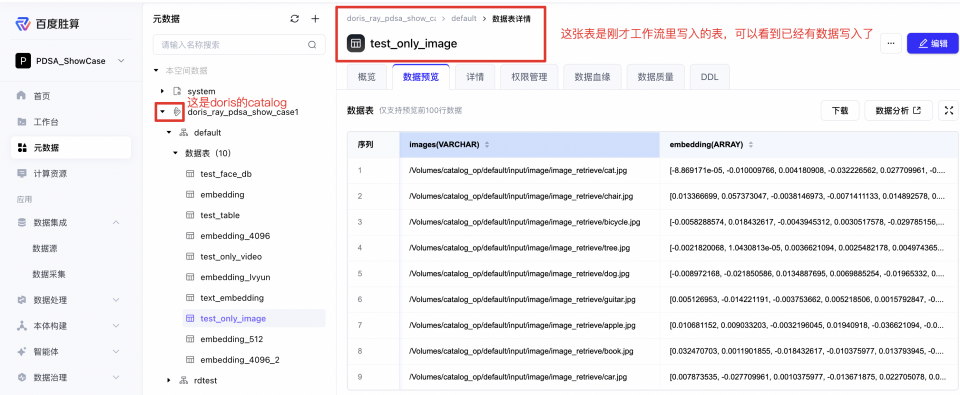The image size is (960, 395).
Task: Switch to the DDL tab
Action: pos(709,77)
